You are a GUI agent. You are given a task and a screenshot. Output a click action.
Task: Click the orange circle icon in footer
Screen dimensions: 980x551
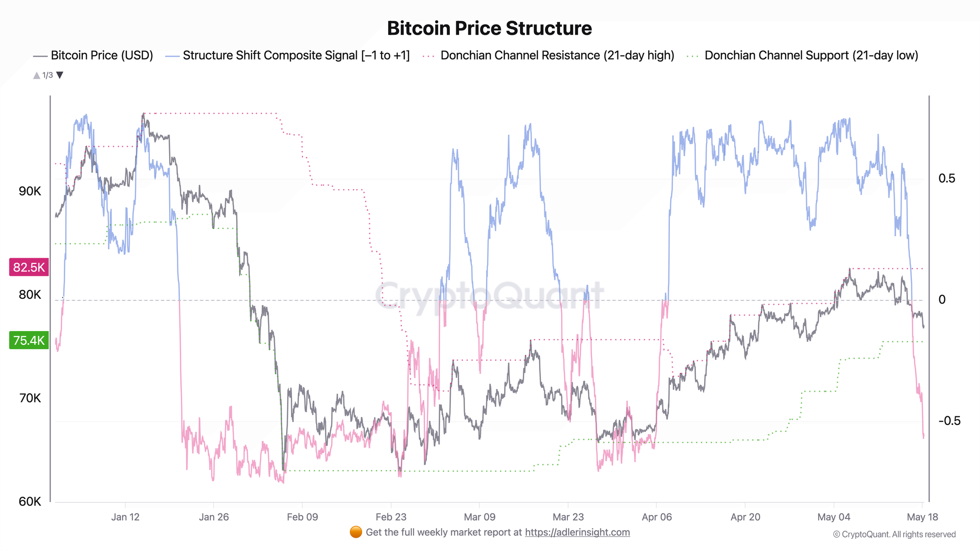tap(356, 532)
